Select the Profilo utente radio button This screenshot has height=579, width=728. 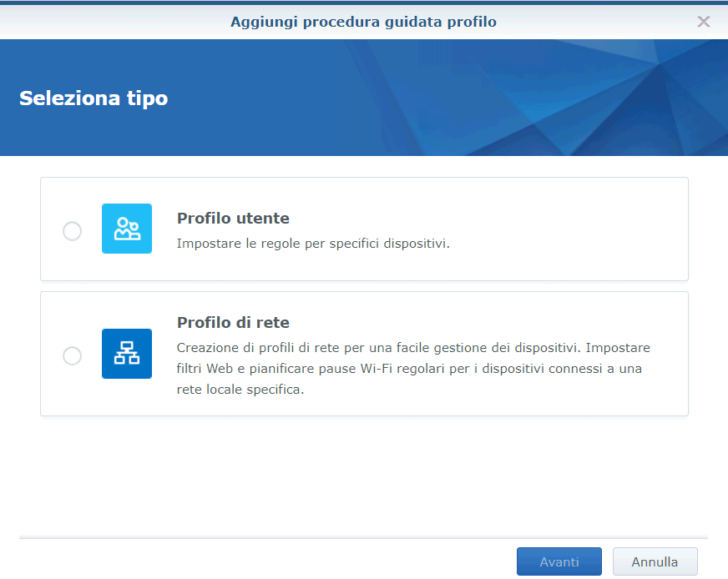[73, 231]
